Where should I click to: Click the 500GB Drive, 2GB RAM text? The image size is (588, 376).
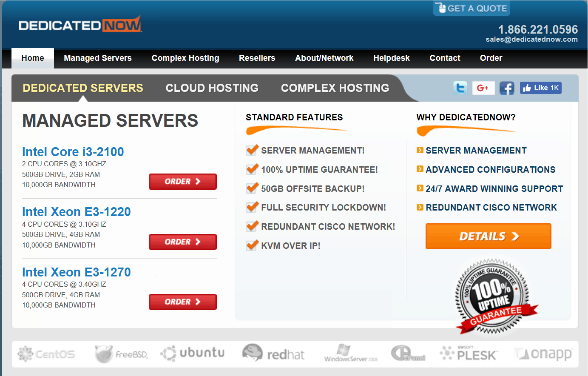[x=61, y=175]
